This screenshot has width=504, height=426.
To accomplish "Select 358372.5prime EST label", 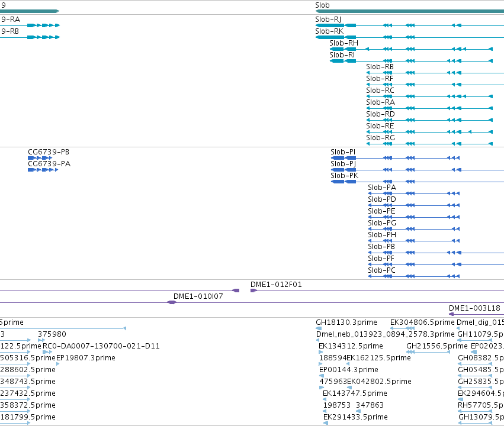I will click(28, 405).
